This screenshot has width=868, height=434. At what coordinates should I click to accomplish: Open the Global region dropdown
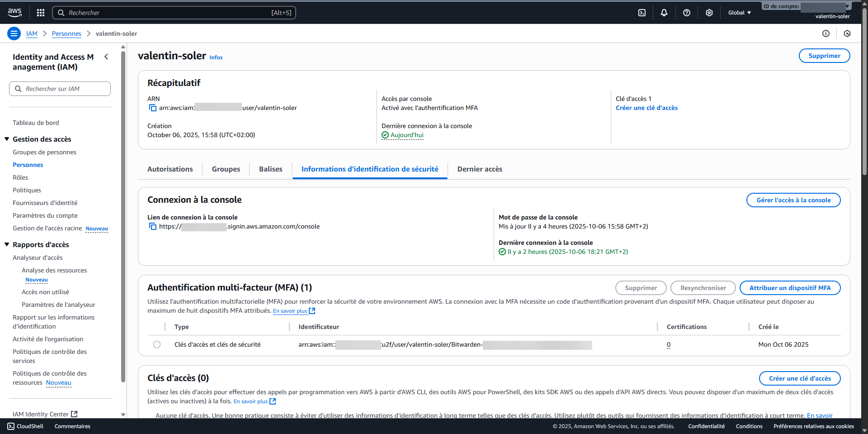coord(739,12)
